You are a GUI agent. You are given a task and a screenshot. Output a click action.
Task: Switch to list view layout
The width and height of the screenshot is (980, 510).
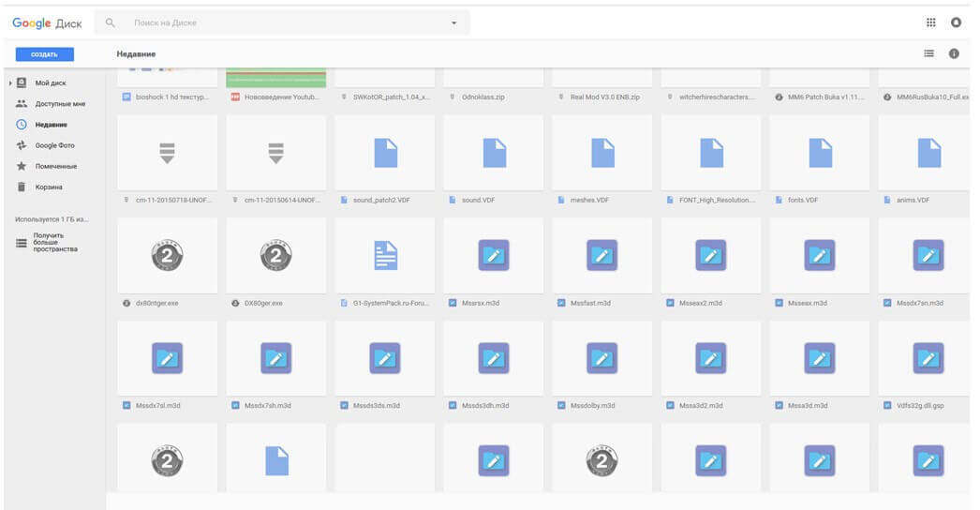pyautogui.click(x=928, y=53)
